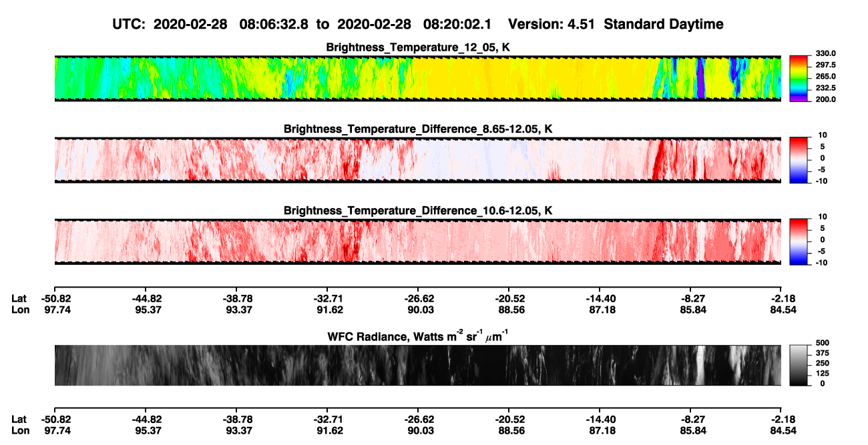The width and height of the screenshot is (868, 445).
Task: Click the 125 label on WFC colorbar
Action: tap(822, 374)
